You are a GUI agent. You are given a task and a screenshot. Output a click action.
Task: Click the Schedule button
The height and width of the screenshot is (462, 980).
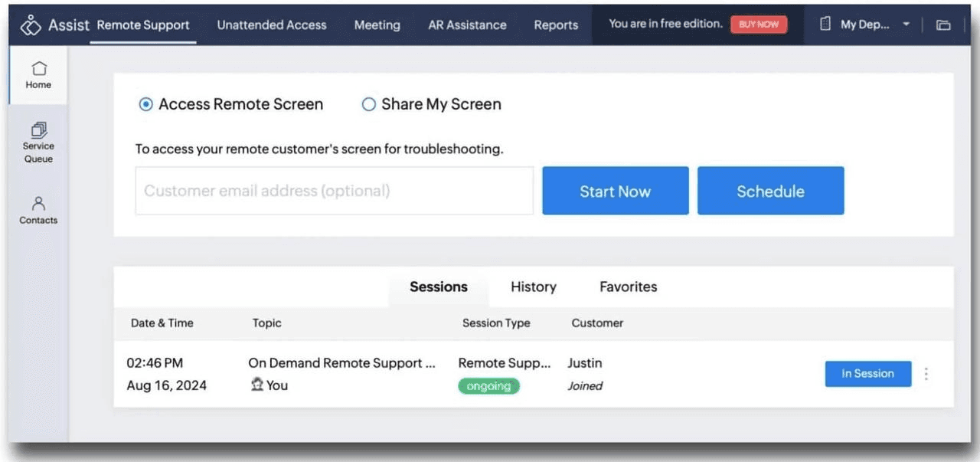tap(770, 191)
